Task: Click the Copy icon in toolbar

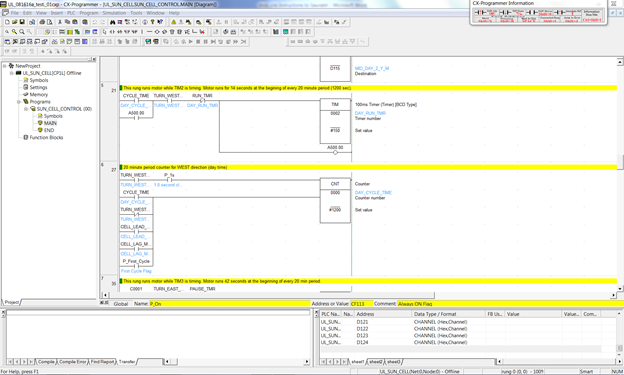Action: 67,22
